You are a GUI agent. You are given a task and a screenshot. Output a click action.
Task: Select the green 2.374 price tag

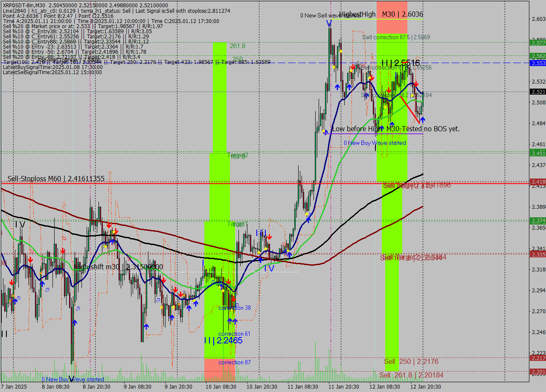click(x=538, y=221)
